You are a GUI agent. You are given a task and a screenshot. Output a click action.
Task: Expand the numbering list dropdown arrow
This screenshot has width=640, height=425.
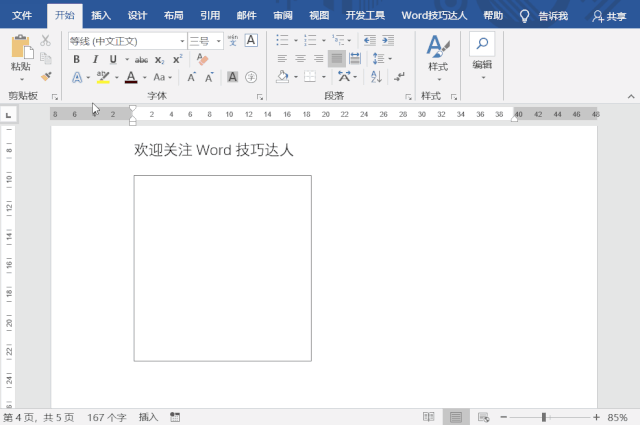coord(324,40)
